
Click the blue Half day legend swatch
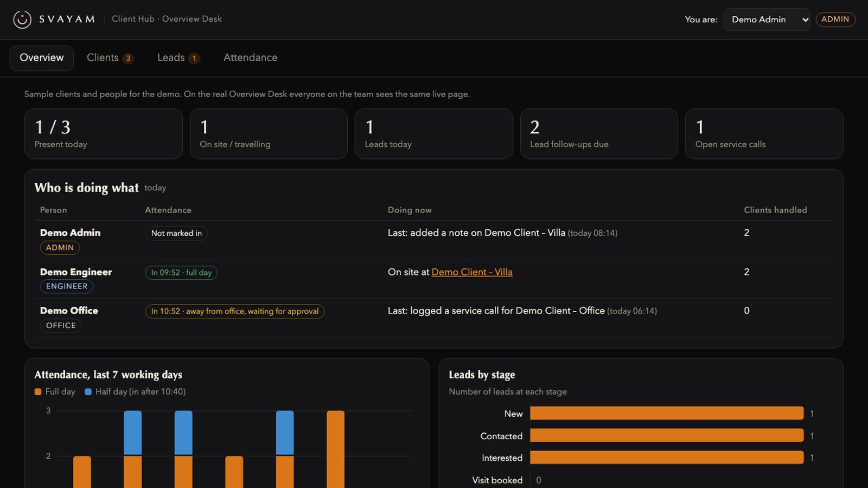88,391
